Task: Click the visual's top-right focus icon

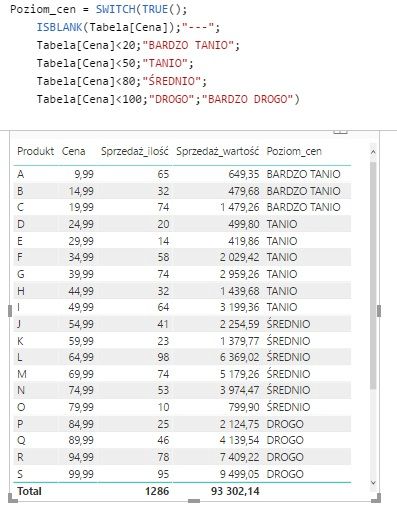Action: pos(340,132)
